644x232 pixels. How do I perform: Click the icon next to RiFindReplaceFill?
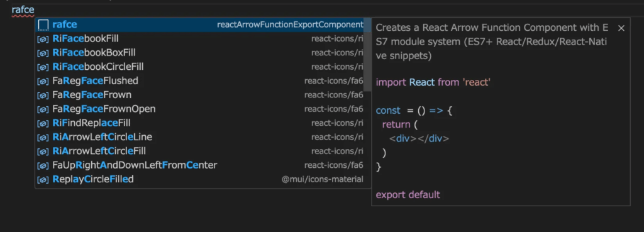[x=43, y=123]
